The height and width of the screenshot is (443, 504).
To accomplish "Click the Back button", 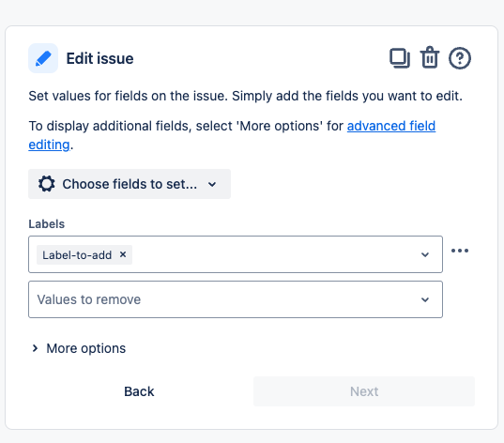I will (139, 391).
